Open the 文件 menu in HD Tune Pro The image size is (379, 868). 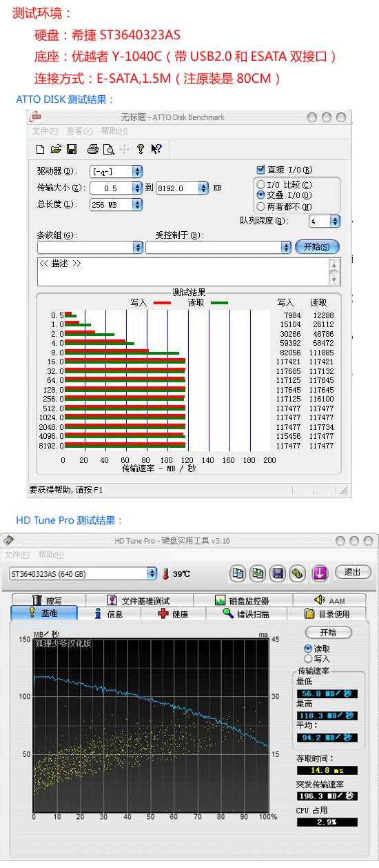pyautogui.click(x=17, y=555)
